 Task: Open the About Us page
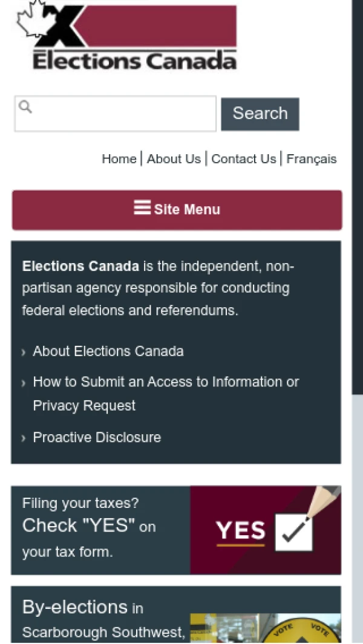tap(174, 159)
